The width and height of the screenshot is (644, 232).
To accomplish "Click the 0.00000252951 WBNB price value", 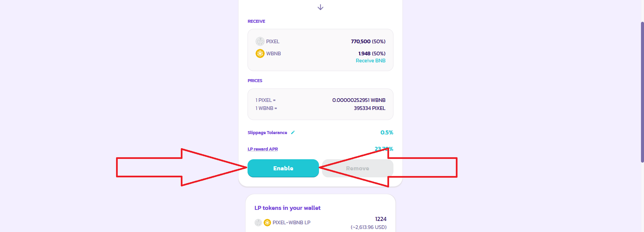I will (359, 100).
